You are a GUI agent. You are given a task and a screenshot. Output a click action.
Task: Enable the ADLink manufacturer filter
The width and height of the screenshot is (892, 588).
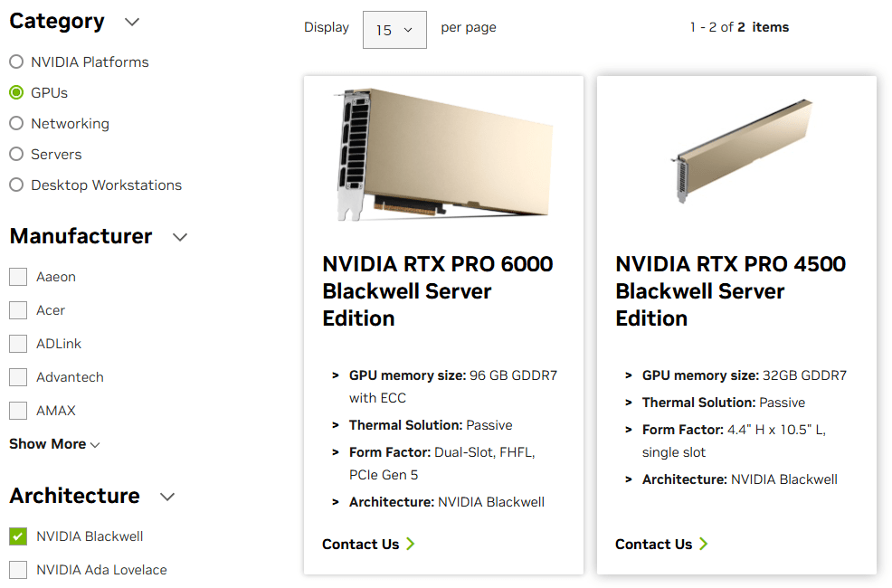(18, 344)
